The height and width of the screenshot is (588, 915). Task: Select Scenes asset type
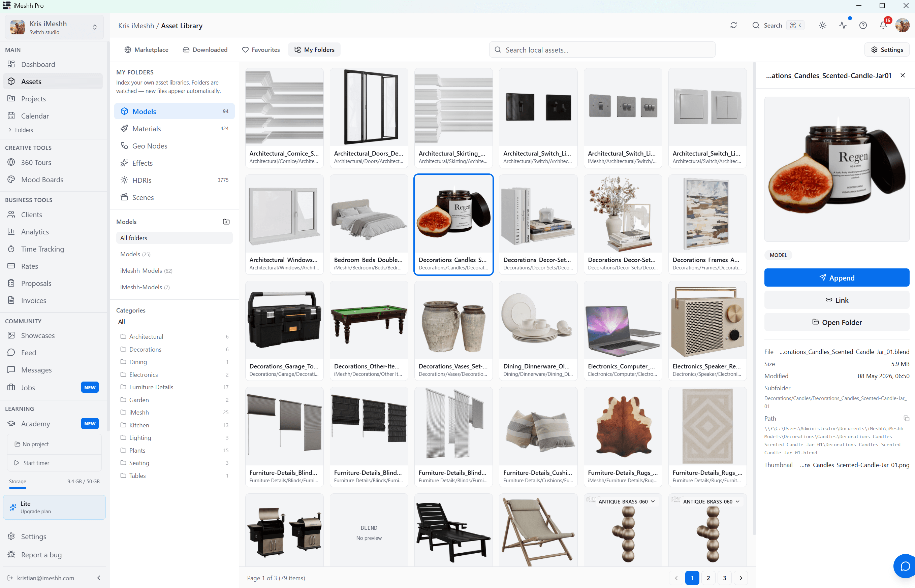coord(174,197)
